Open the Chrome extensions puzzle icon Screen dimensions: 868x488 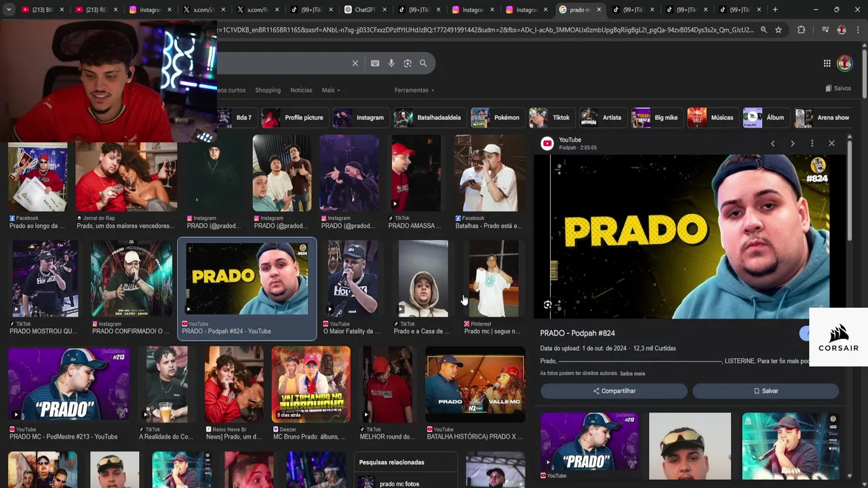coord(801,30)
